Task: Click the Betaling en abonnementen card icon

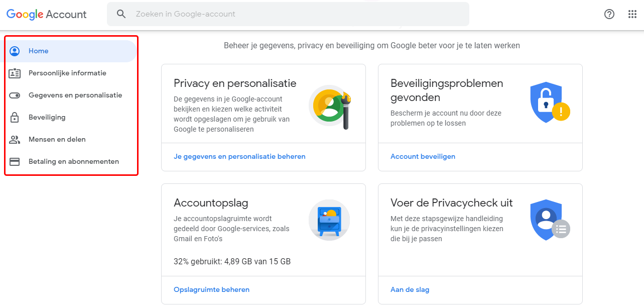Action: point(15,162)
